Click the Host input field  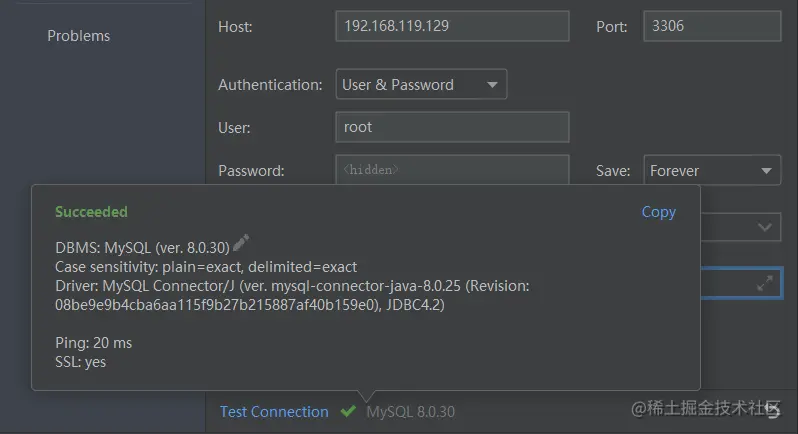tap(452, 26)
